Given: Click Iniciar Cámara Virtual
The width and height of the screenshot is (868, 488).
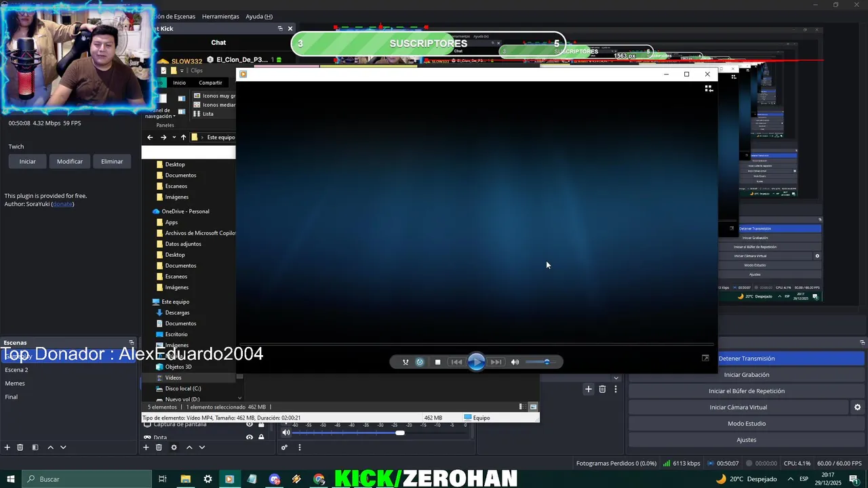Looking at the screenshot, I should point(738,407).
